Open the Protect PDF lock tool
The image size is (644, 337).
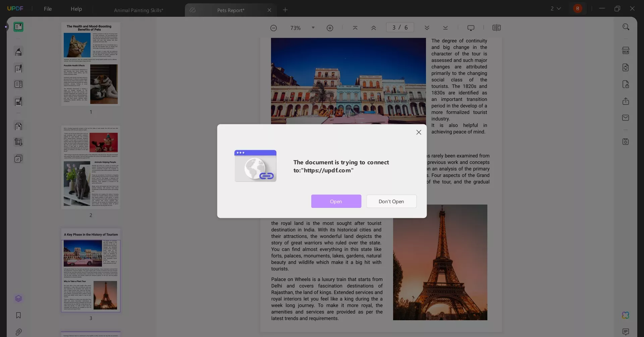(x=626, y=84)
